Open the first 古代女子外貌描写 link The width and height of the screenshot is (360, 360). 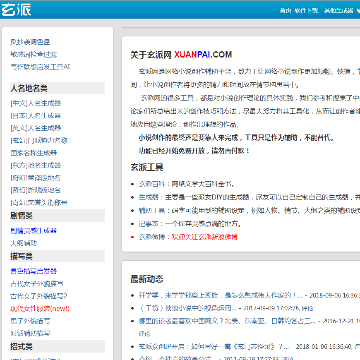[x=37, y=284]
